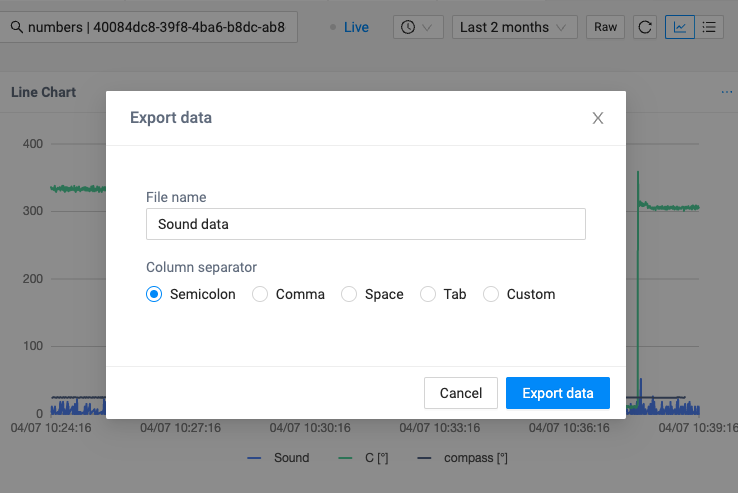Click the Line Chart title
This screenshot has height=493, width=738.
click(43, 92)
